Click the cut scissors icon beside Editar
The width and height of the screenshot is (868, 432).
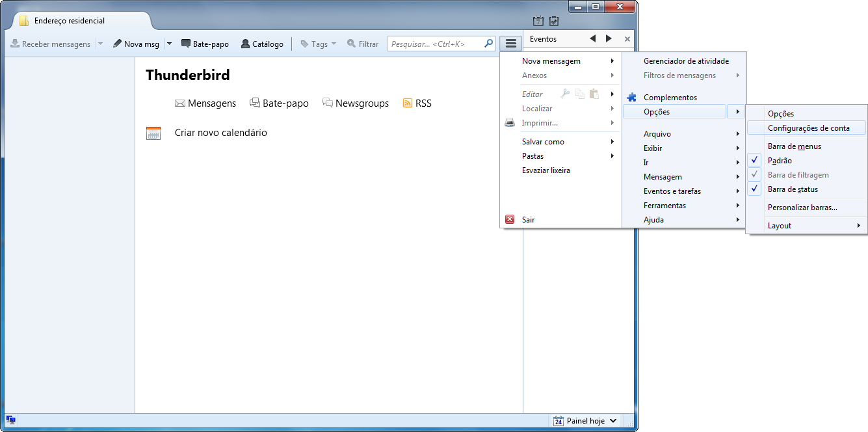pos(565,94)
